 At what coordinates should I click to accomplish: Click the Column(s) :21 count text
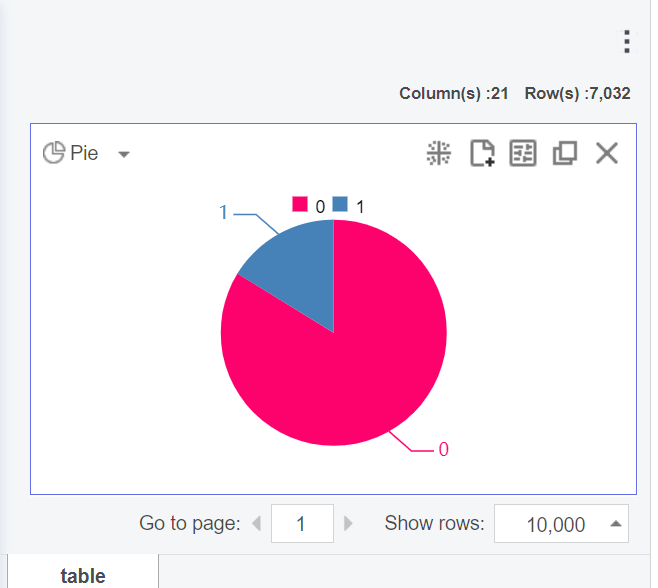[x=454, y=93]
